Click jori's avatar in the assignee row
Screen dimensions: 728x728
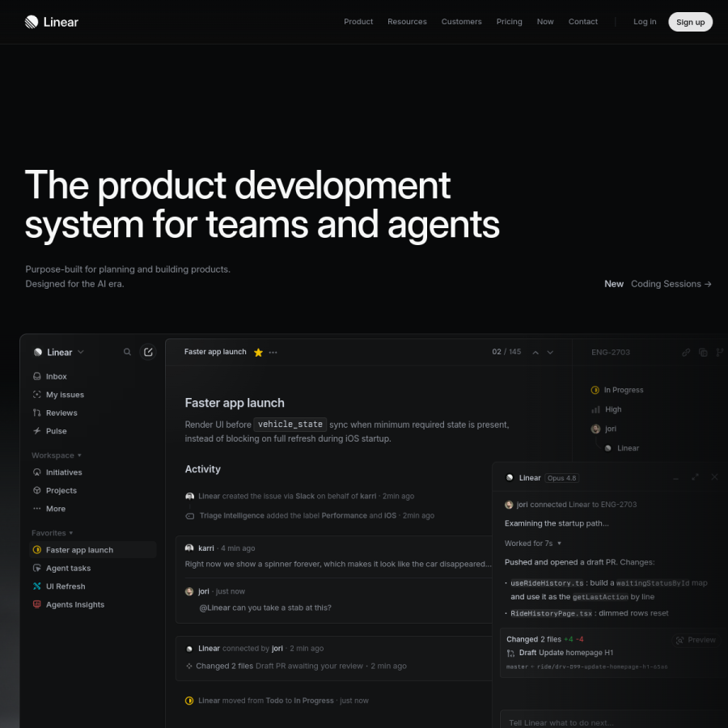(x=595, y=429)
